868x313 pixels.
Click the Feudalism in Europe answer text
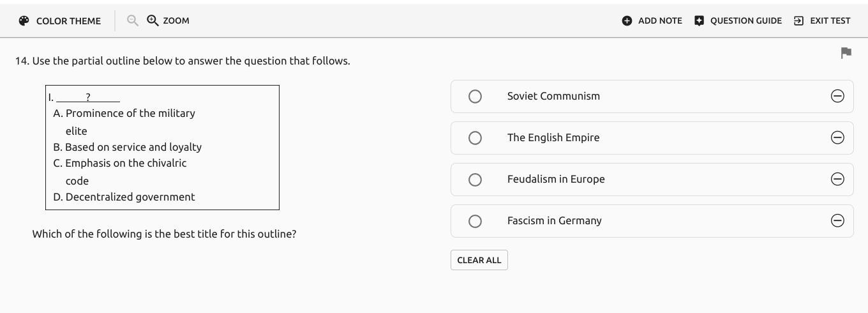(556, 179)
